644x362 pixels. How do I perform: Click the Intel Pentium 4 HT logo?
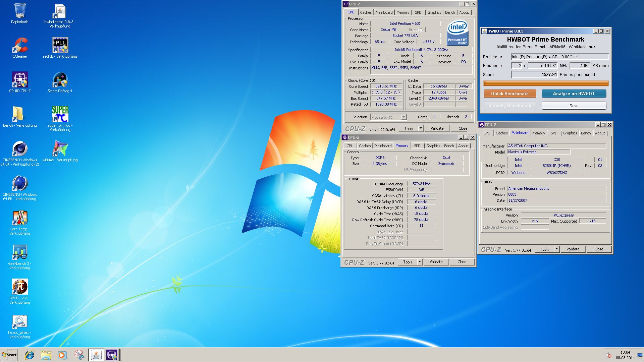pos(458,33)
